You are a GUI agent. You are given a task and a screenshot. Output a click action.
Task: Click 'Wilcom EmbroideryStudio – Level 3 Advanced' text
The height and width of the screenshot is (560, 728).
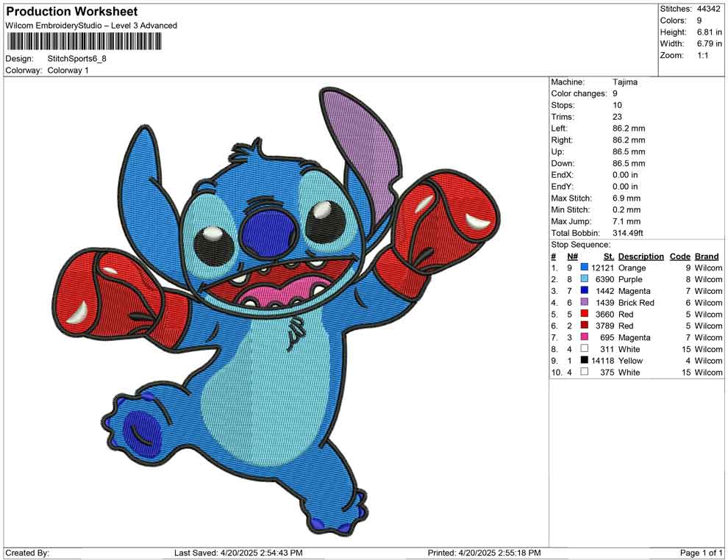[91, 26]
